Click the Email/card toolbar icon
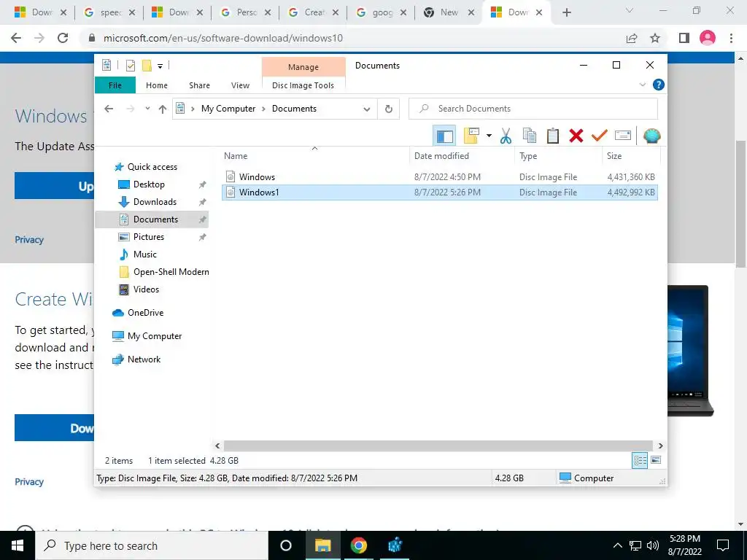This screenshot has width=747, height=560. coord(623,136)
